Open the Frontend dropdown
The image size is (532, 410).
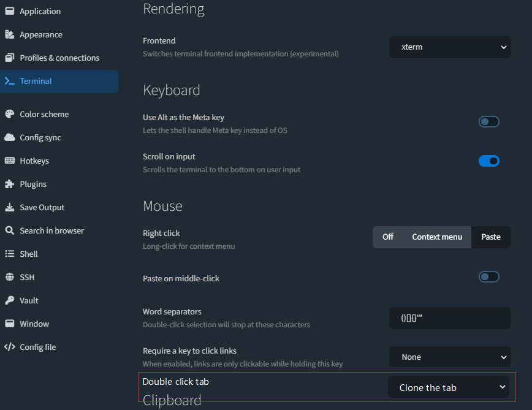[449, 47]
